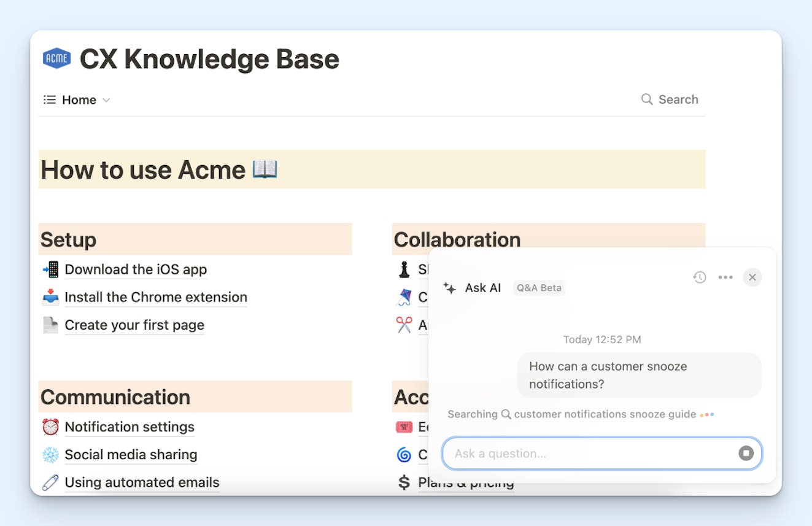Image resolution: width=812 pixels, height=526 pixels.
Task: Open Create your first page link
Action: tap(134, 325)
